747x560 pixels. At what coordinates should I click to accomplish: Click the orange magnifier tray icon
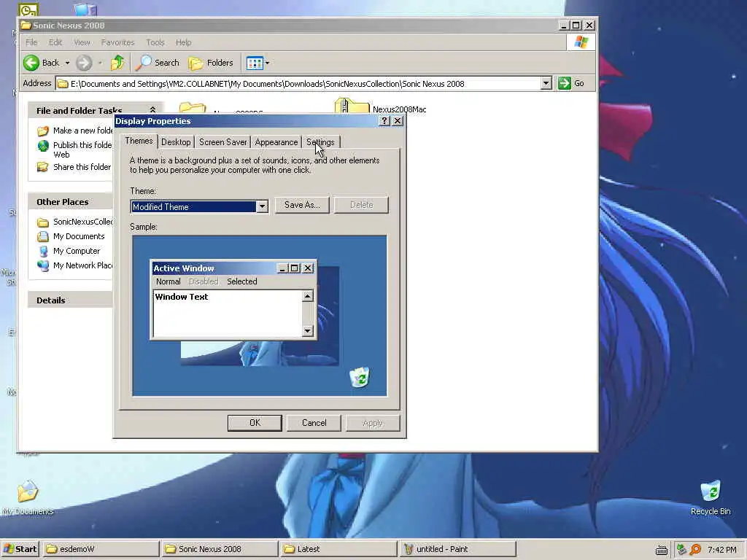point(695,549)
